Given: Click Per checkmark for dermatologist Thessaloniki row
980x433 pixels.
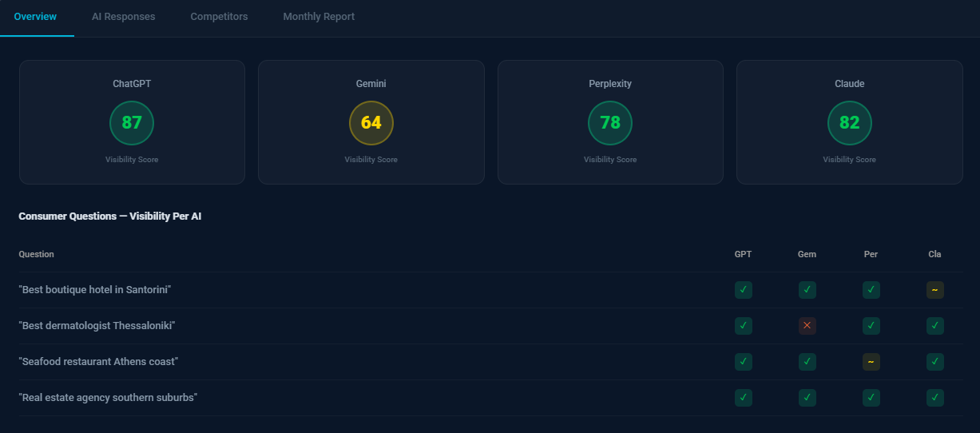Looking at the screenshot, I should 871,326.
